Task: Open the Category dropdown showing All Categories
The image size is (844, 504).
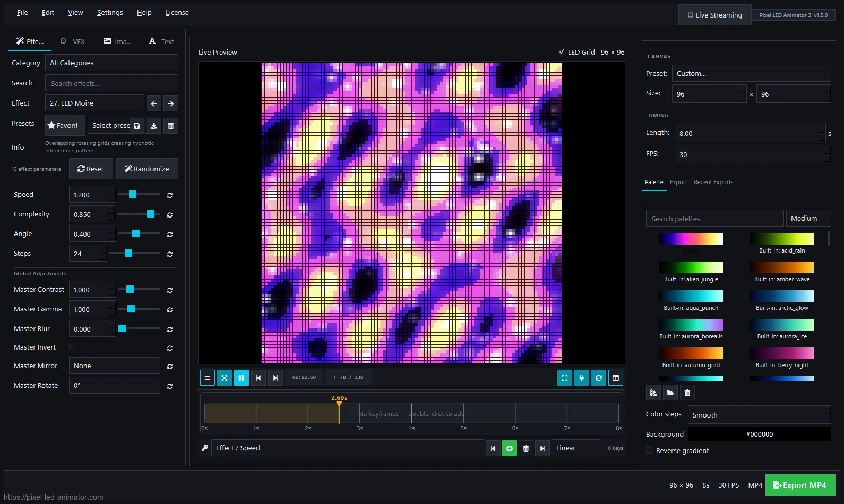Action: click(111, 63)
